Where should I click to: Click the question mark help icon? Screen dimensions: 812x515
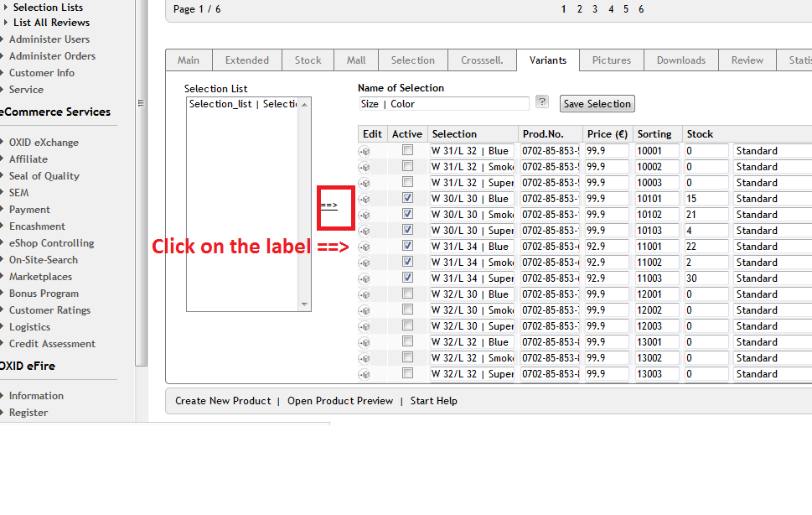tap(542, 102)
